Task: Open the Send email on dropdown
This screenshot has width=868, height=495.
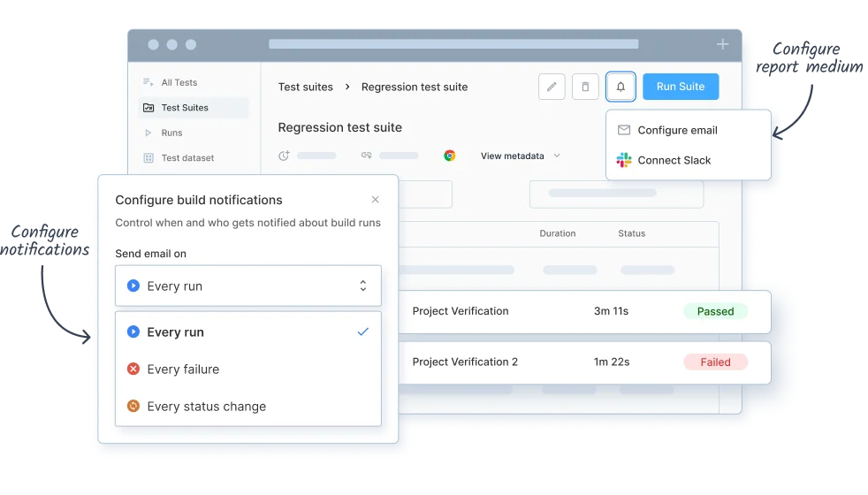Action: click(x=247, y=286)
